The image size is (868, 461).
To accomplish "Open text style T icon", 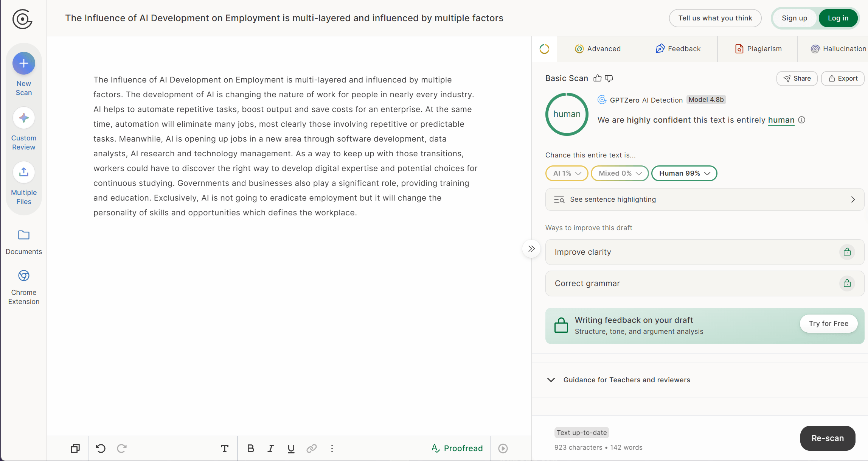I will click(x=225, y=449).
